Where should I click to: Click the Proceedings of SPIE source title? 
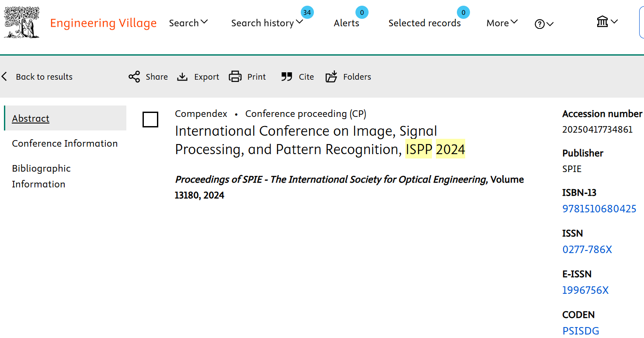pyautogui.click(x=331, y=180)
